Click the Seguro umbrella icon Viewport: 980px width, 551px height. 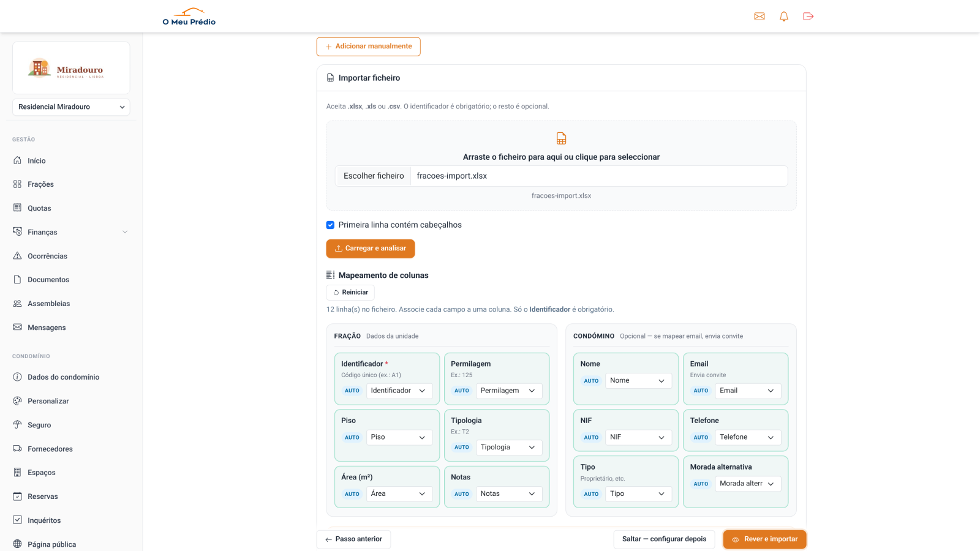(17, 425)
